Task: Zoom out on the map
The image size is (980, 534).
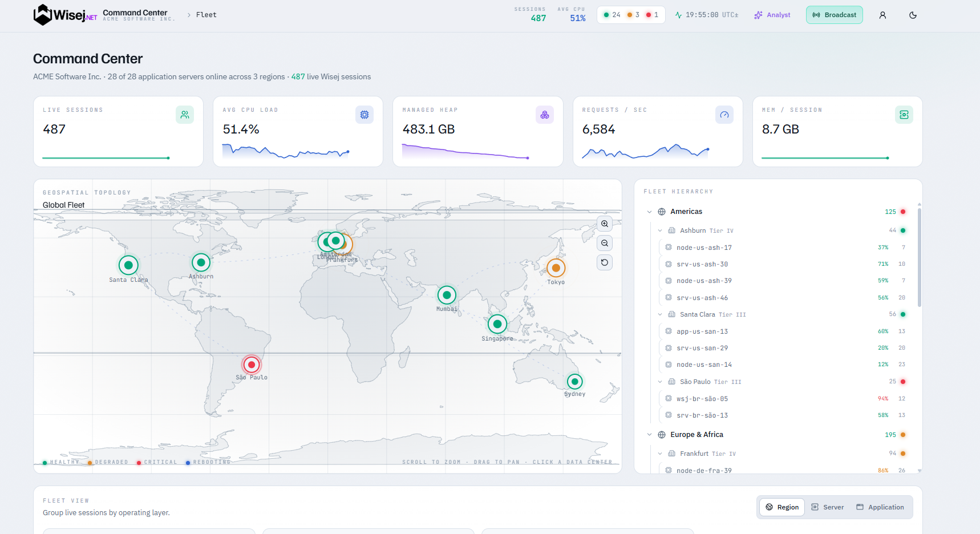Action: pos(605,243)
